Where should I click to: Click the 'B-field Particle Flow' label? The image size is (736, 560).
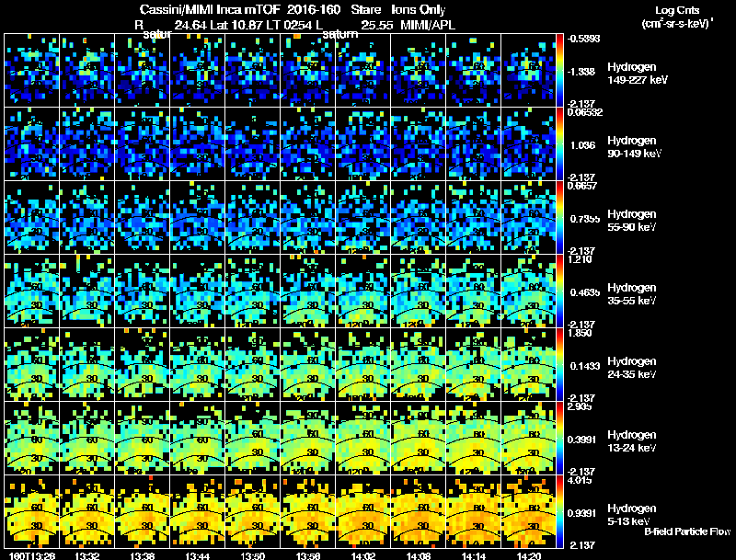coord(687,531)
